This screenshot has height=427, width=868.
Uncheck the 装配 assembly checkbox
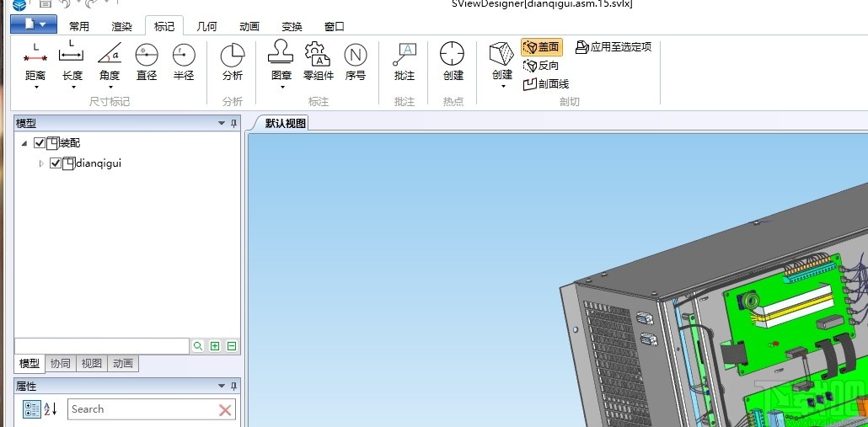coord(40,142)
